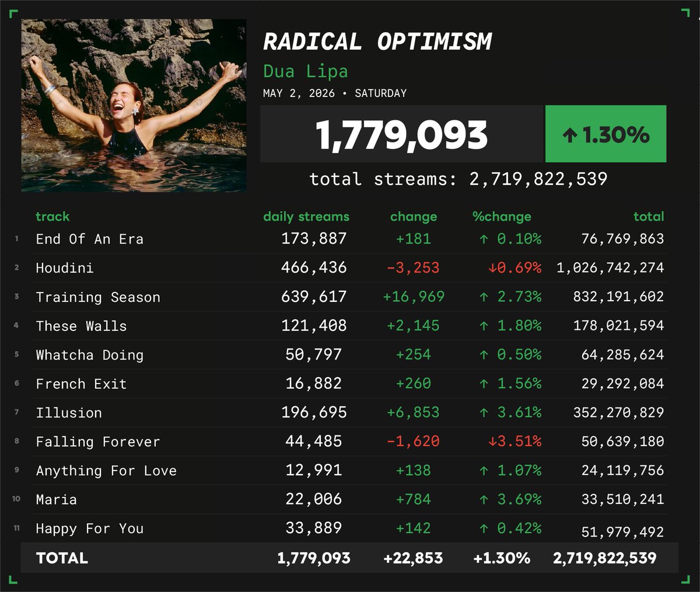
Task: Click the Radical Optimism album cover image
Action: (x=134, y=106)
